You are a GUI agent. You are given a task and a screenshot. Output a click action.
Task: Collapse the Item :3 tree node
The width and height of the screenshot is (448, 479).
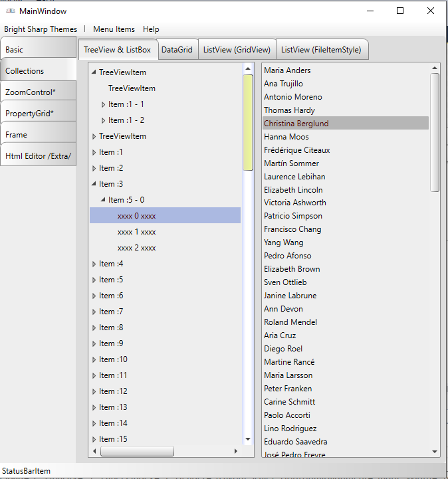[94, 184]
